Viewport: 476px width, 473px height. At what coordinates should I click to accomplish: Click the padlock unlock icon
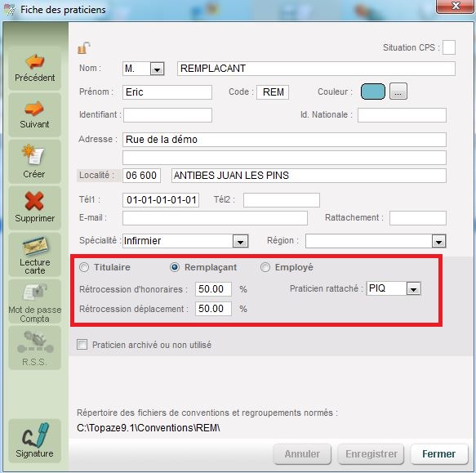[x=84, y=48]
